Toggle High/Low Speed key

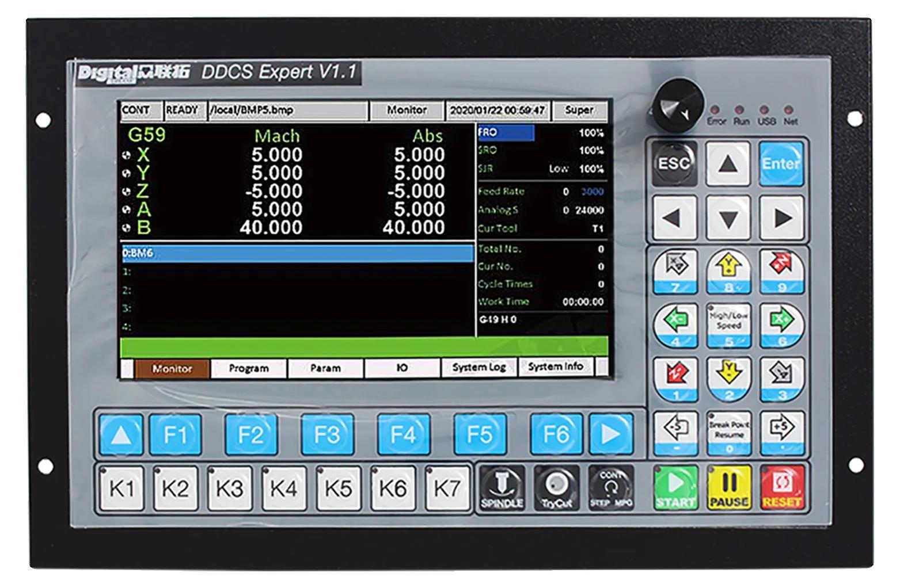tap(729, 326)
